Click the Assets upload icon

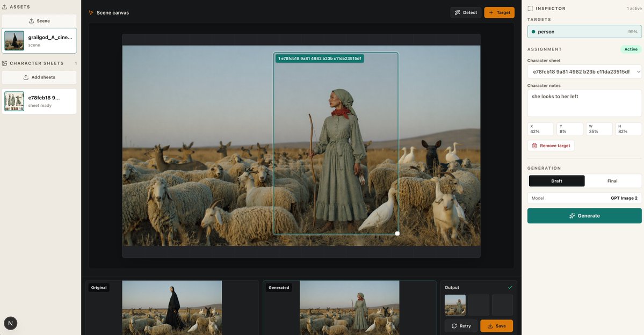coord(4,7)
